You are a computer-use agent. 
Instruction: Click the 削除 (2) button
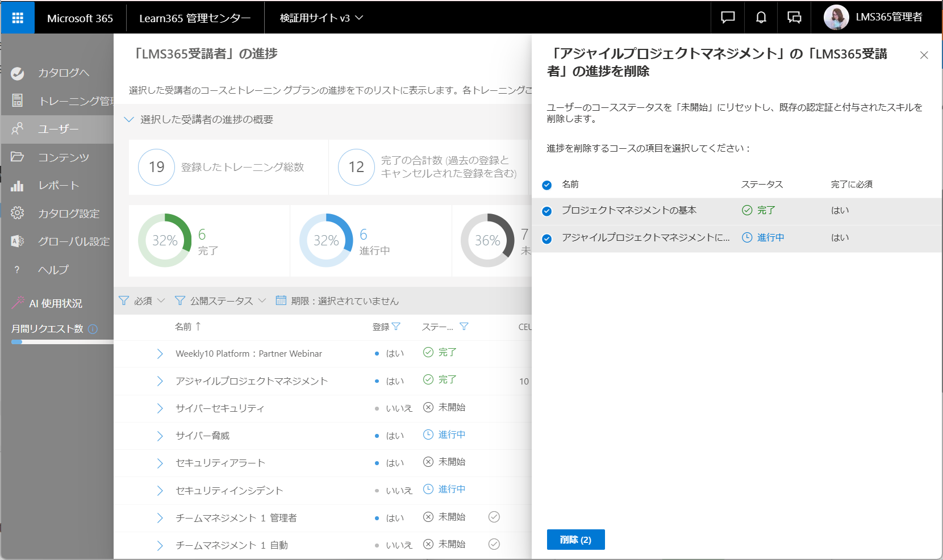[x=575, y=540]
